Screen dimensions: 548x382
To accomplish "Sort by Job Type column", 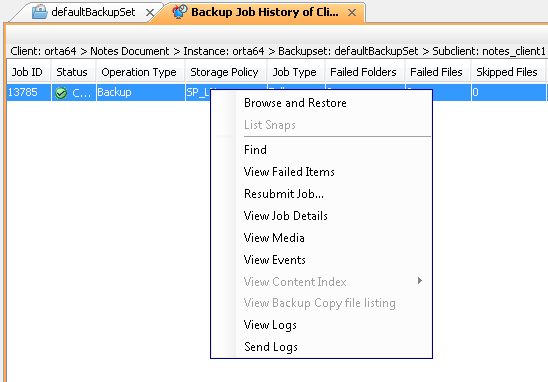I will point(296,72).
